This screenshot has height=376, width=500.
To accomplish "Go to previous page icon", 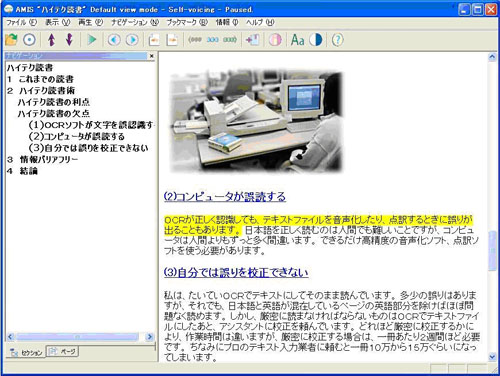I will pyautogui.click(x=154, y=40).
